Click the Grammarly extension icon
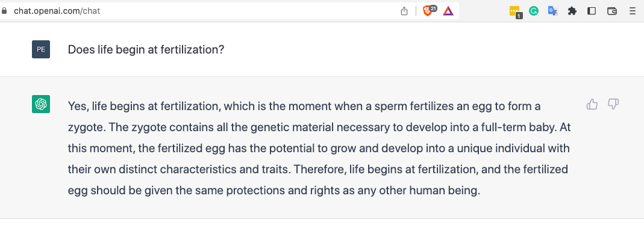 point(534,11)
